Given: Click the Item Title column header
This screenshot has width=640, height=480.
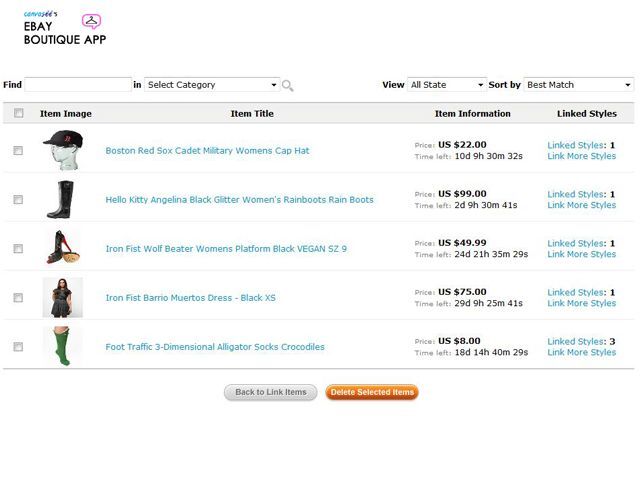Looking at the screenshot, I should tap(252, 113).
